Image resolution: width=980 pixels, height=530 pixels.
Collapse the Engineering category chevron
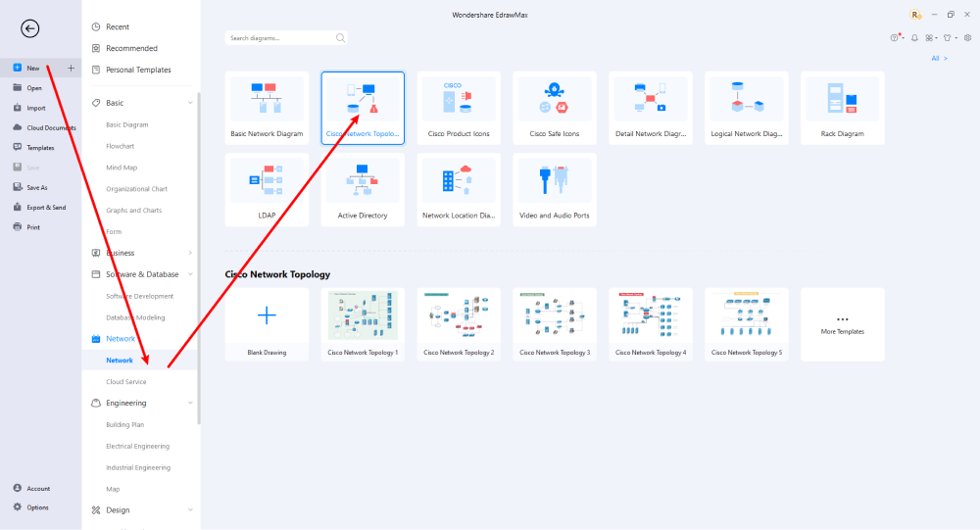190,403
